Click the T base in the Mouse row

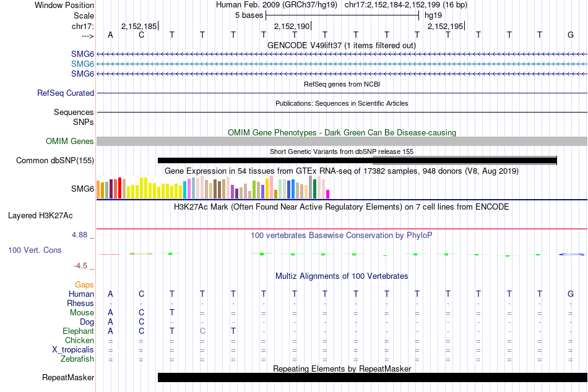(x=171, y=313)
